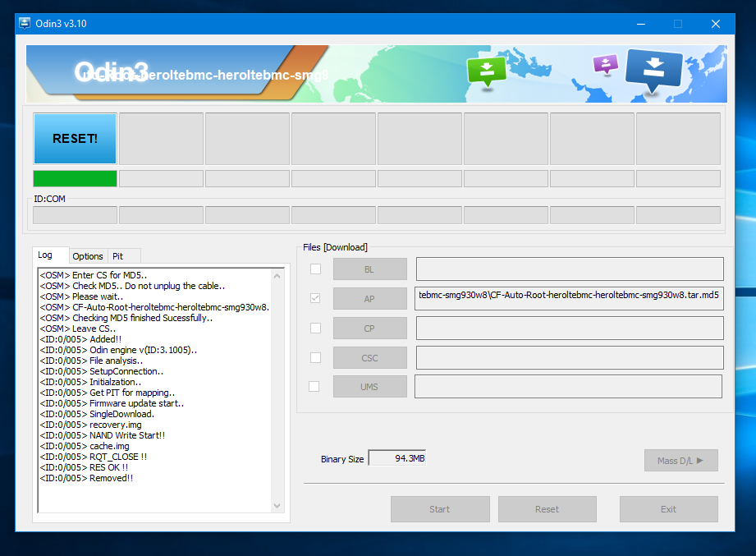
Task: Click the blue RESET! status box
Action: pyautogui.click(x=76, y=139)
